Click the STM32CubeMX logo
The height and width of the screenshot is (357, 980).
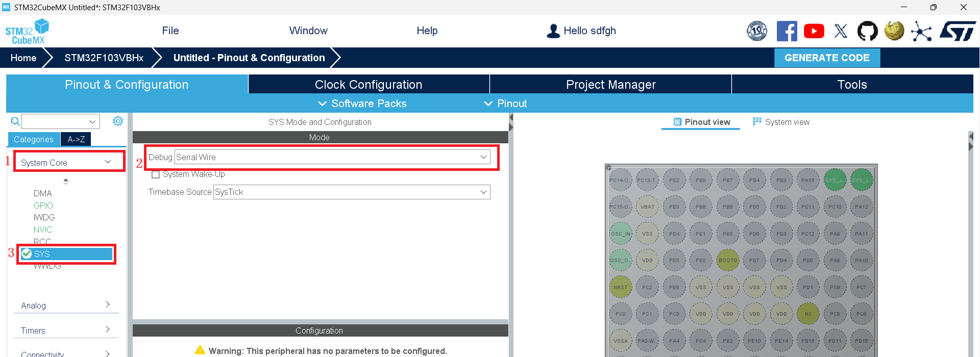(x=27, y=32)
